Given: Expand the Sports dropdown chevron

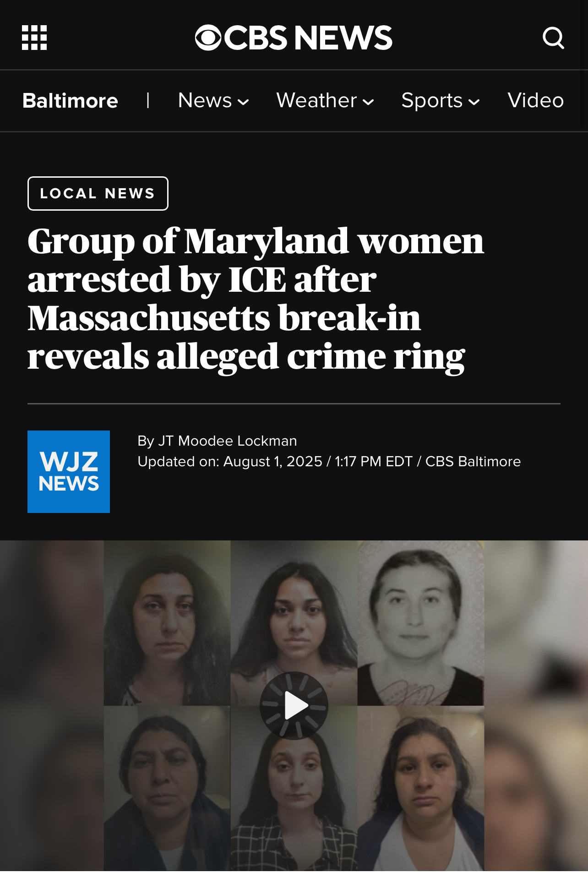Looking at the screenshot, I should (x=474, y=102).
